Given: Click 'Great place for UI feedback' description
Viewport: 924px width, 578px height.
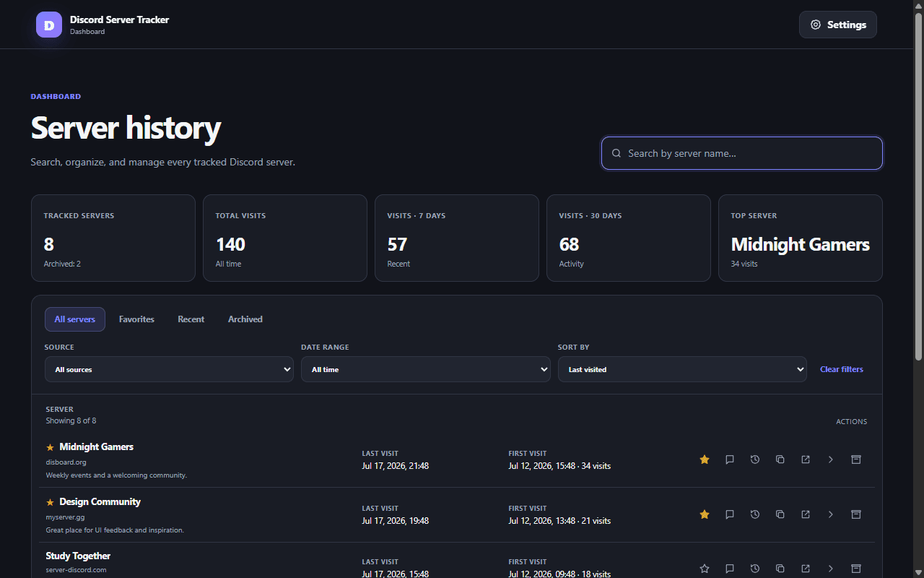Looking at the screenshot, I should [x=115, y=530].
